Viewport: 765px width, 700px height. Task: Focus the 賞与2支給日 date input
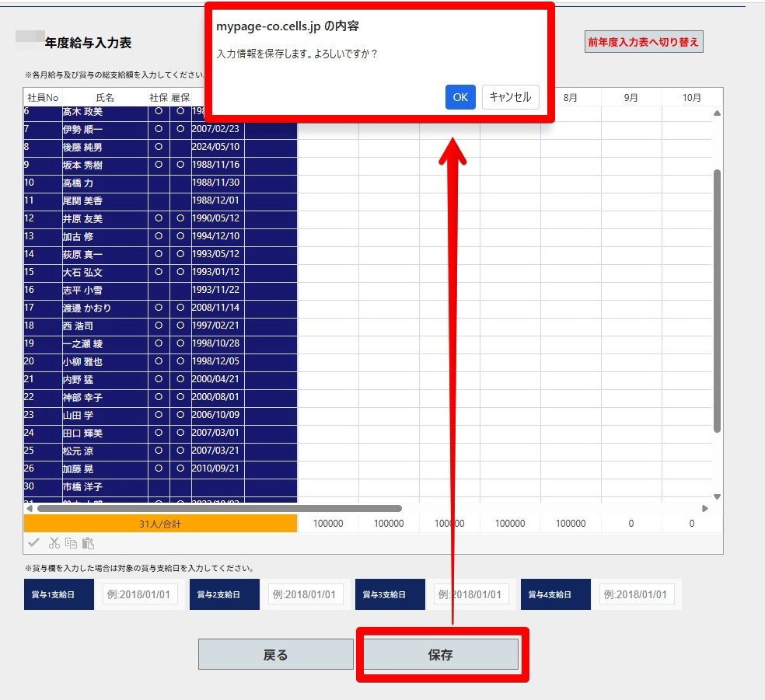click(x=305, y=594)
